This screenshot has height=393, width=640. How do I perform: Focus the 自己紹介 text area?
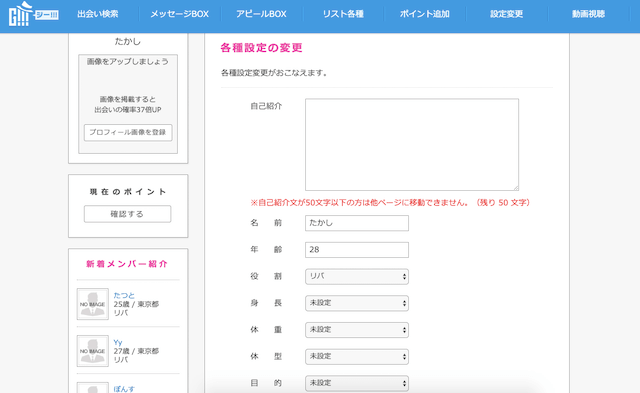coord(412,144)
